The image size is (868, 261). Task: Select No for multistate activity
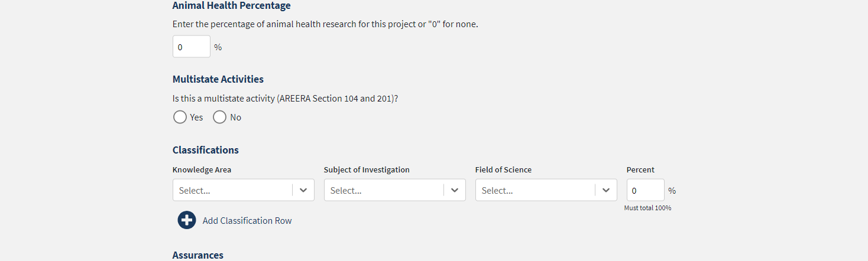(x=219, y=118)
